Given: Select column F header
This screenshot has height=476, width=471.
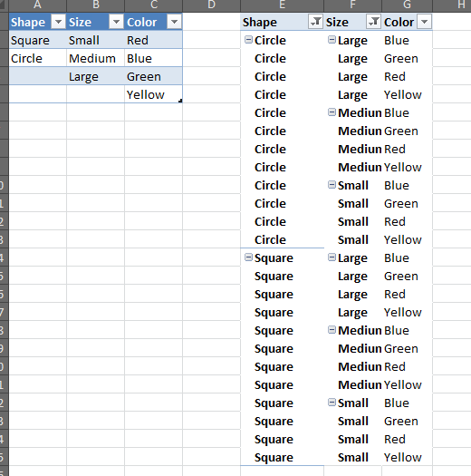Looking at the screenshot, I should pyautogui.click(x=352, y=5).
